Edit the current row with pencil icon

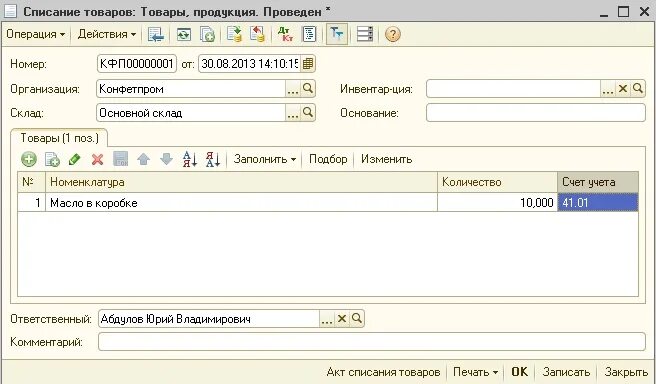74,159
